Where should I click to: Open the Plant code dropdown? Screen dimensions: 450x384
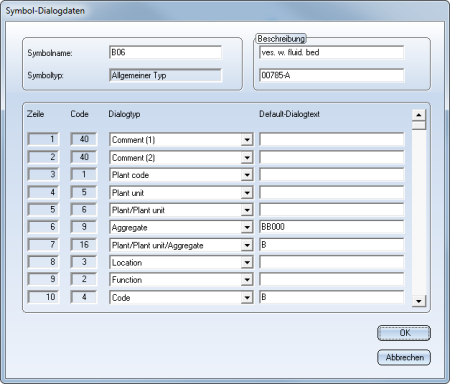[247, 175]
